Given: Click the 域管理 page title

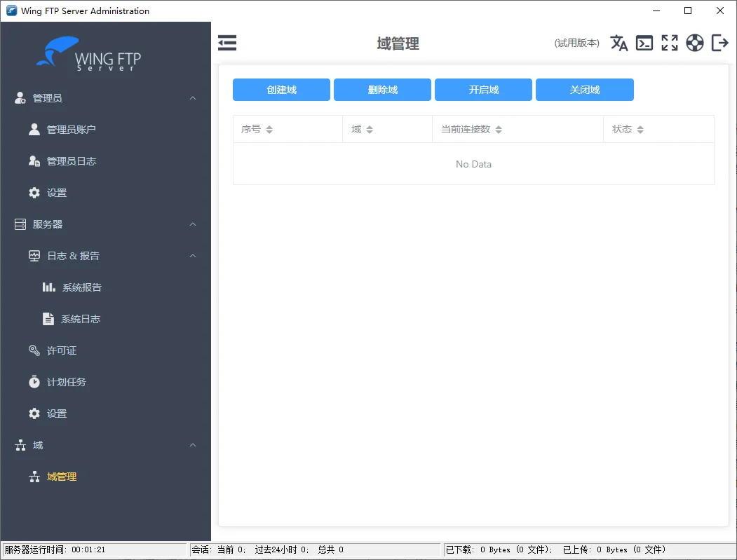Looking at the screenshot, I should (x=398, y=43).
